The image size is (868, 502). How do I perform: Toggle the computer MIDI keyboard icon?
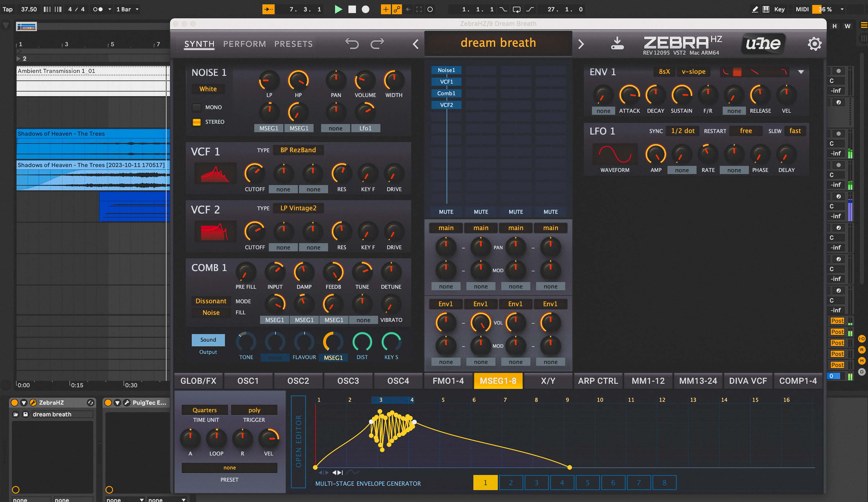766,9
